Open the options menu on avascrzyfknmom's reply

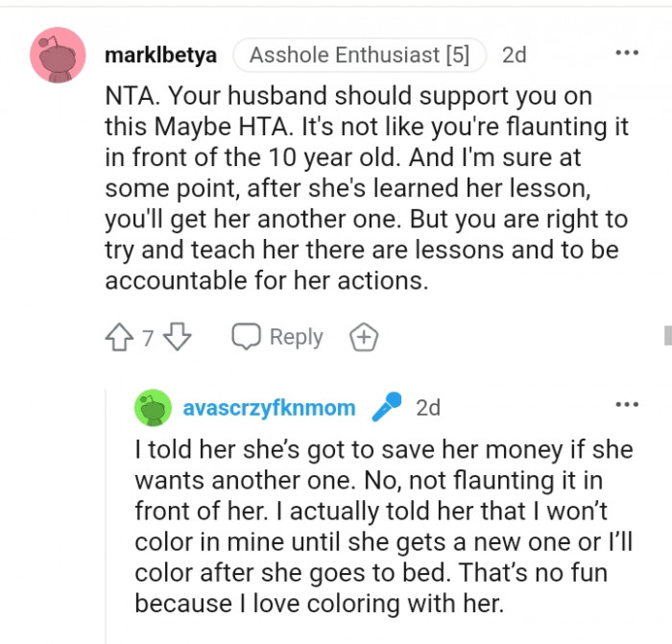point(627,405)
